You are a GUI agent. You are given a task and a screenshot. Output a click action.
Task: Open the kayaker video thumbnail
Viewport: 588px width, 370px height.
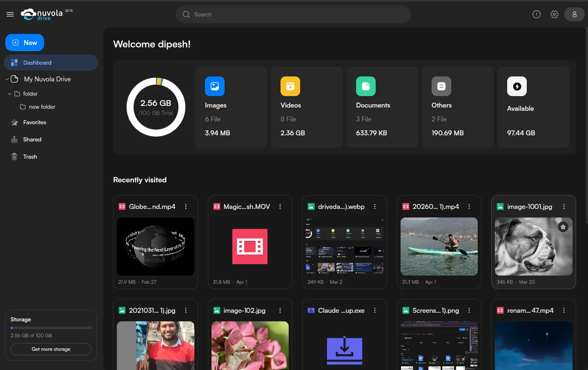(439, 247)
